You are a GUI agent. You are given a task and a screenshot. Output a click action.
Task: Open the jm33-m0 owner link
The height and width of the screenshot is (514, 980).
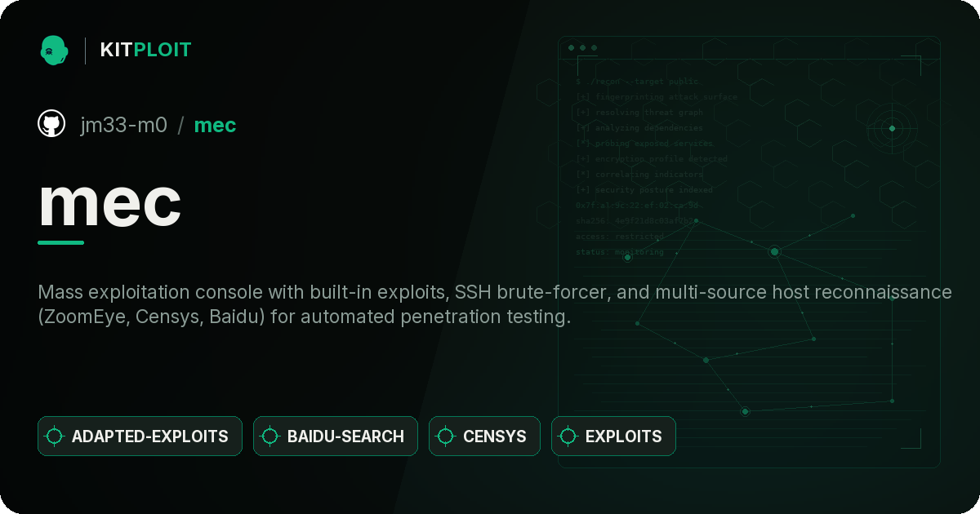123,125
